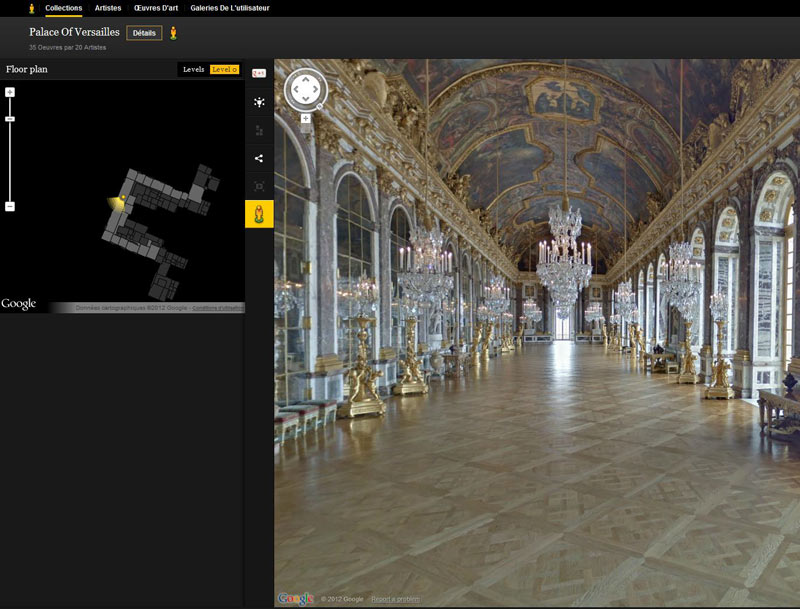The width and height of the screenshot is (800, 609).
Task: Open the Artistes tab
Action: click(x=108, y=8)
